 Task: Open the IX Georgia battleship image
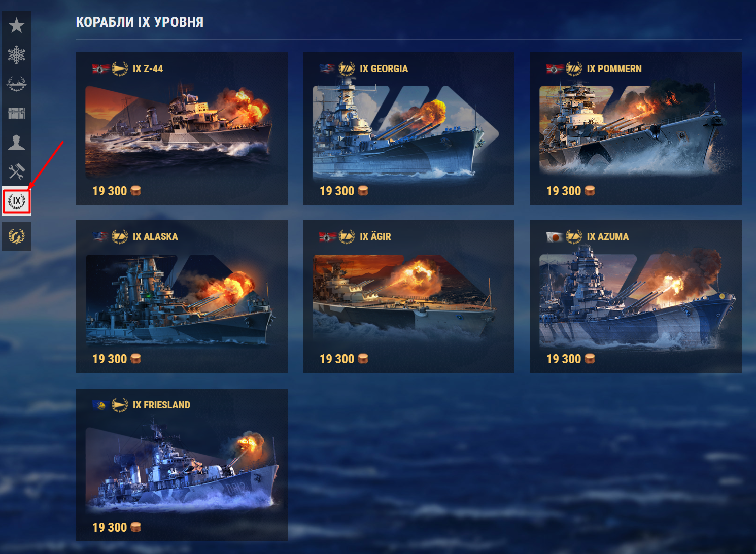406,132
